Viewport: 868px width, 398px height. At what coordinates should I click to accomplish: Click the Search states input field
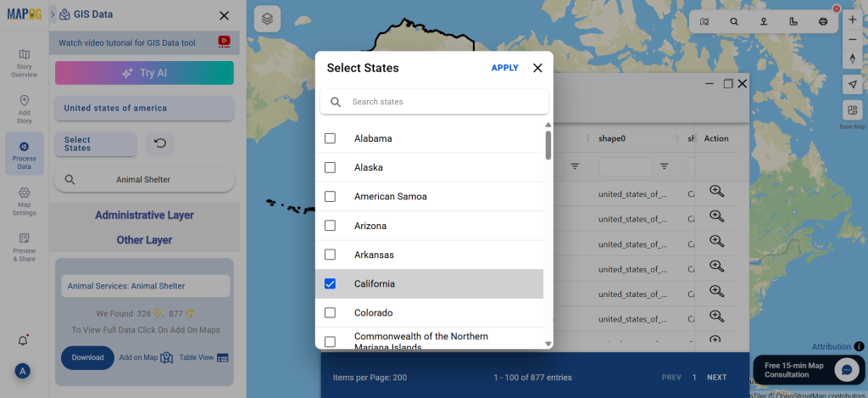point(435,102)
